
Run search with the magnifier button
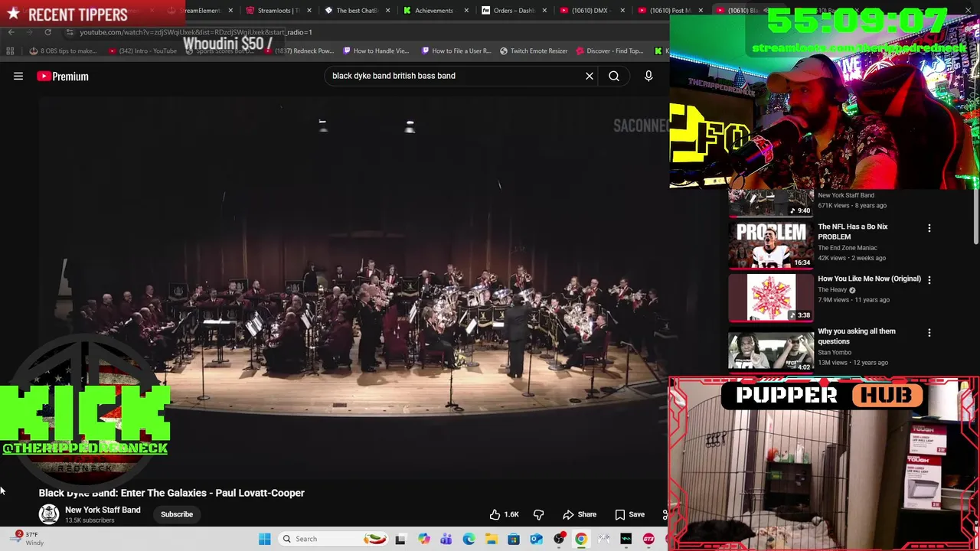(x=614, y=76)
